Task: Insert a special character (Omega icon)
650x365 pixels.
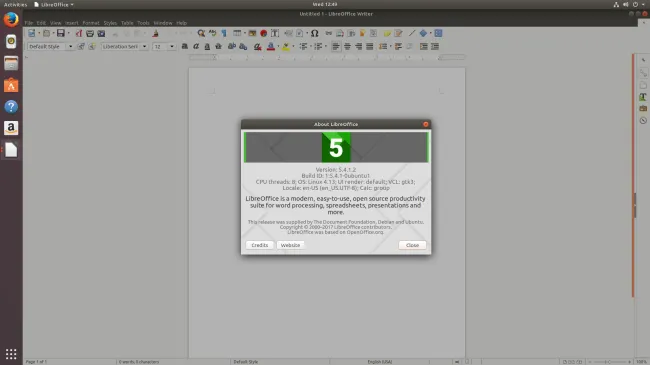Action: click(315, 33)
